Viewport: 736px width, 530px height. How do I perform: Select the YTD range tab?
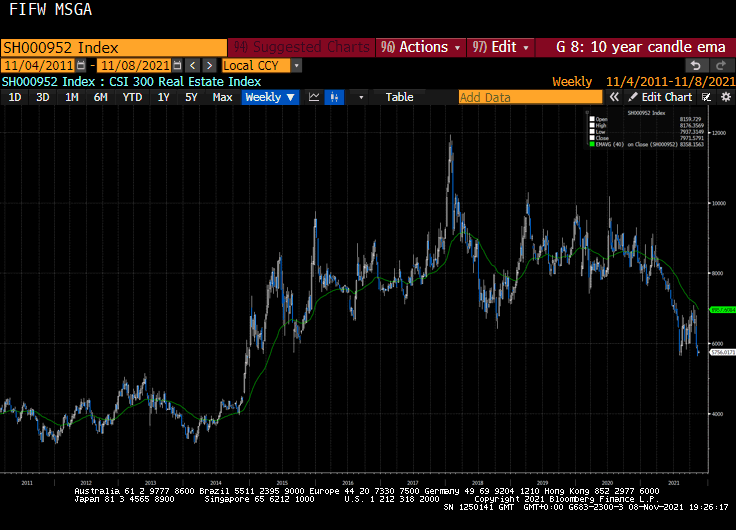point(132,97)
